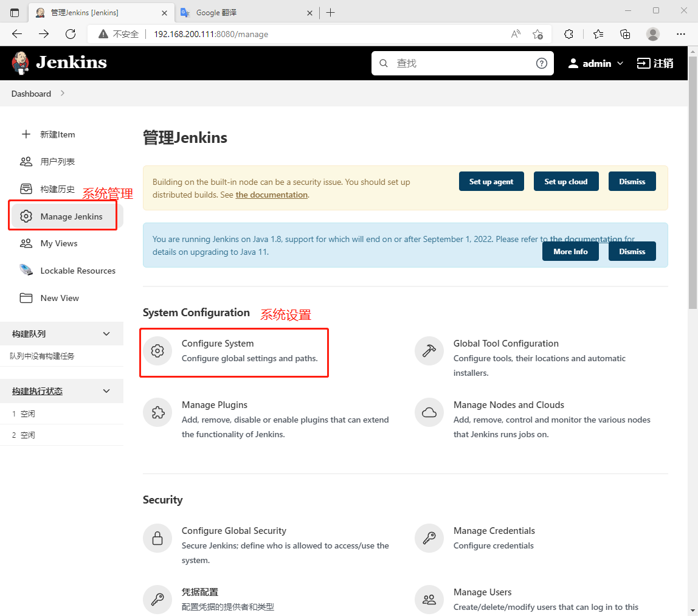Screen dimensions: 698x616
Task: Click More Info about Java support
Action: (570, 251)
